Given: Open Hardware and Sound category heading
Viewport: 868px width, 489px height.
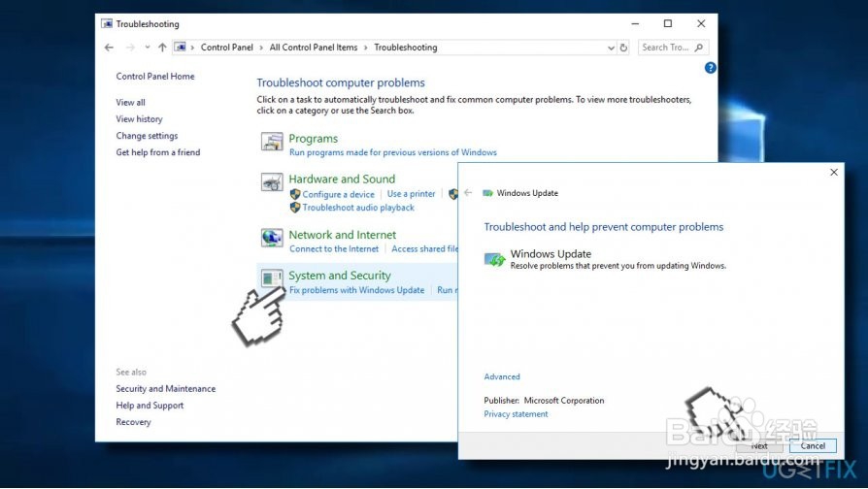Looking at the screenshot, I should coord(342,179).
